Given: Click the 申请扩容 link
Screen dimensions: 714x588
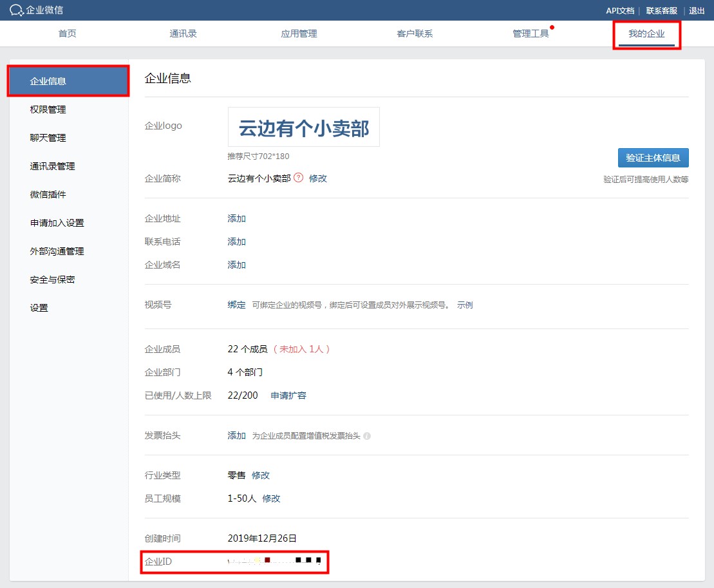Looking at the screenshot, I should tap(288, 395).
